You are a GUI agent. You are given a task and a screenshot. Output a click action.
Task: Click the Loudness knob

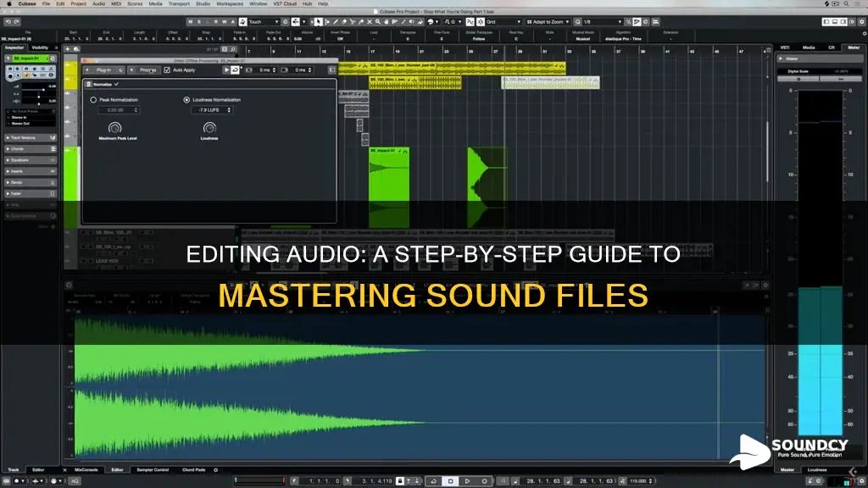(209, 128)
